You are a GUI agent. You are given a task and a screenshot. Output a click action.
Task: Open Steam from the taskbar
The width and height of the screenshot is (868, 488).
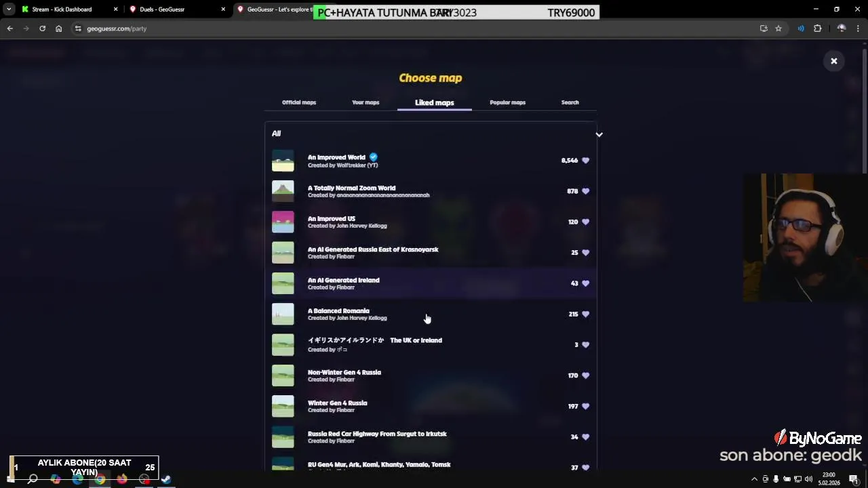coord(166,479)
